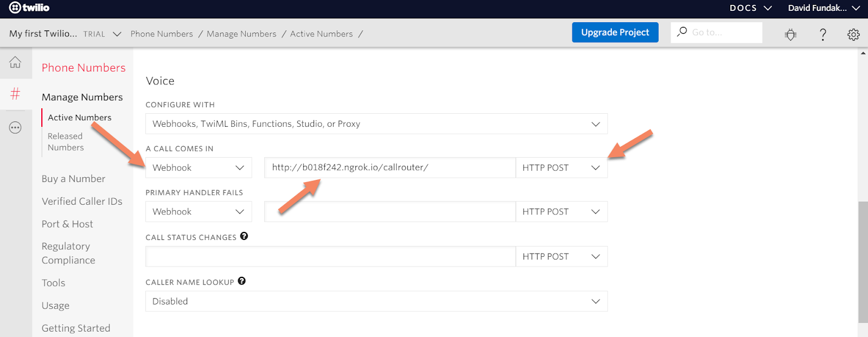Open the debugger bug icon

click(x=790, y=35)
